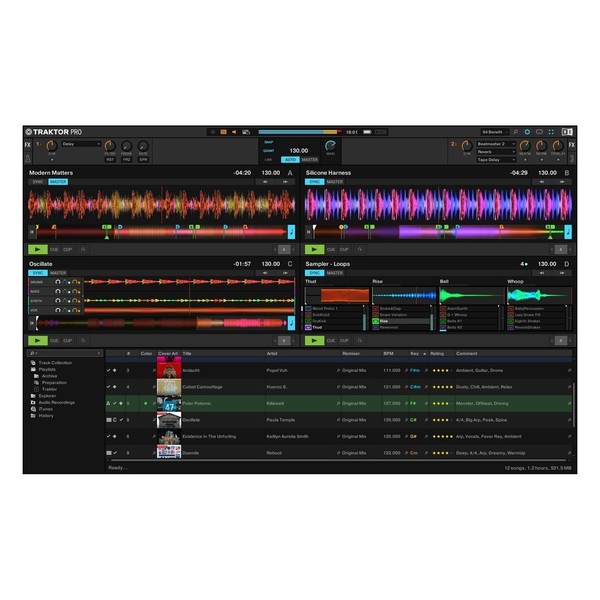Toggle MASTER on Sampler deck D
The image size is (600, 600).
click(335, 273)
